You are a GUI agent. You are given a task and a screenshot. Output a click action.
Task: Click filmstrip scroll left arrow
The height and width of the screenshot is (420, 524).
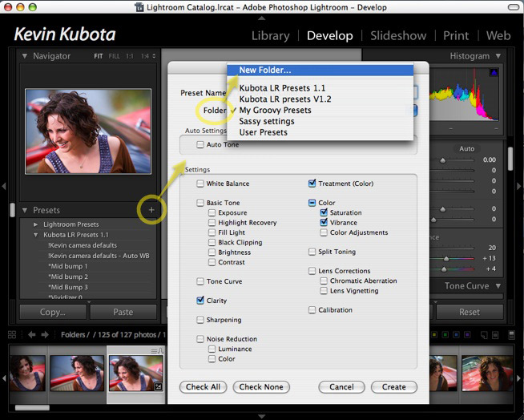[4, 378]
